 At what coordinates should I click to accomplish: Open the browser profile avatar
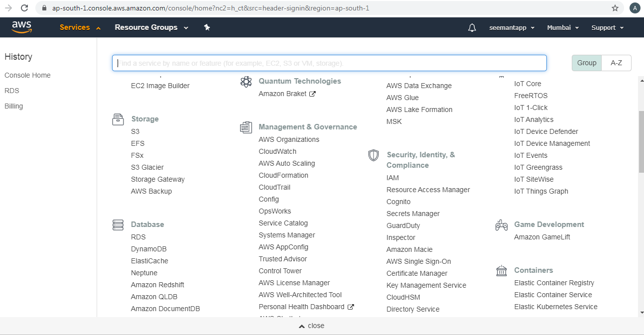(635, 8)
